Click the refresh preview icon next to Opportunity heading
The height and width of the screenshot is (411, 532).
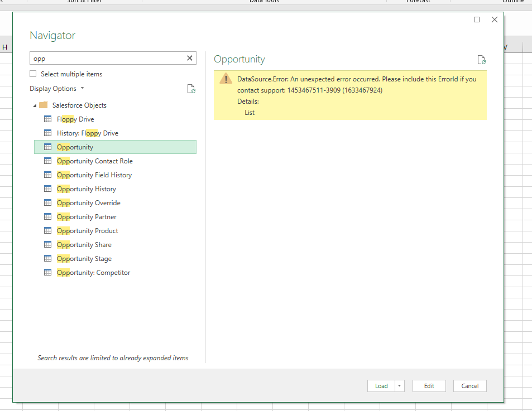click(x=481, y=60)
